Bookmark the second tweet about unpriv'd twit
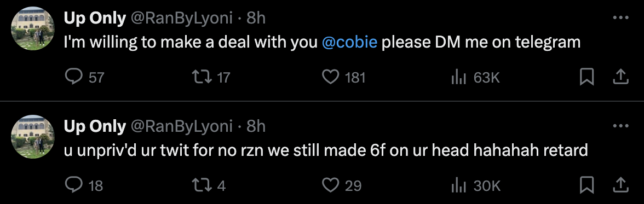This screenshot has height=204, width=644. point(586,185)
